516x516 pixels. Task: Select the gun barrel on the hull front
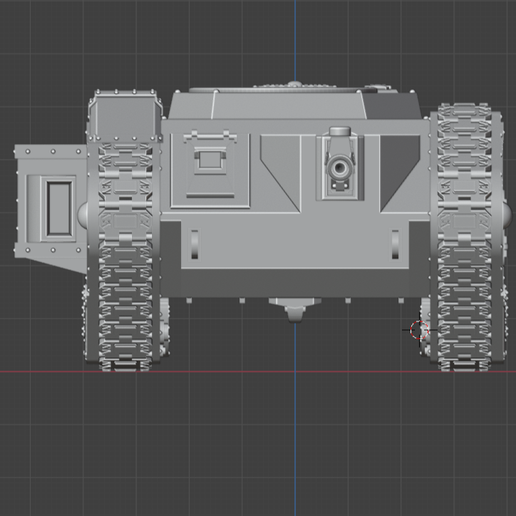click(340, 168)
